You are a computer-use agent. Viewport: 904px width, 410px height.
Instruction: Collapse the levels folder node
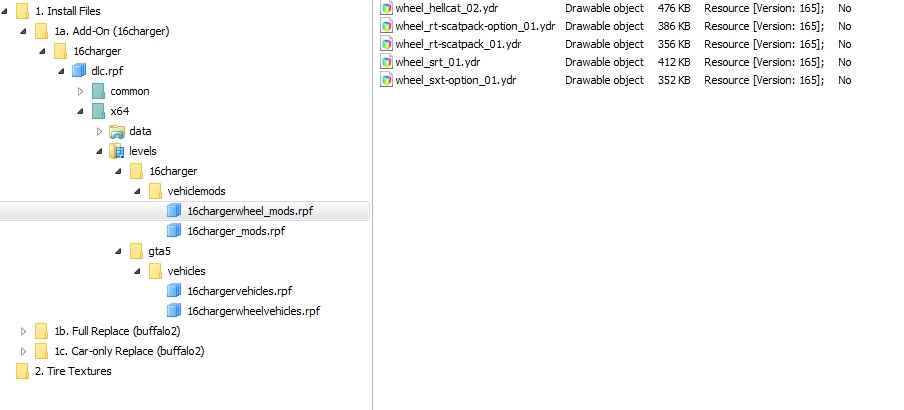click(x=100, y=152)
